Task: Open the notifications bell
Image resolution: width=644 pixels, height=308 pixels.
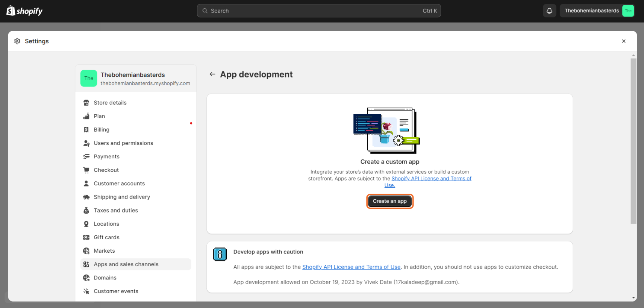Action: tap(549, 11)
